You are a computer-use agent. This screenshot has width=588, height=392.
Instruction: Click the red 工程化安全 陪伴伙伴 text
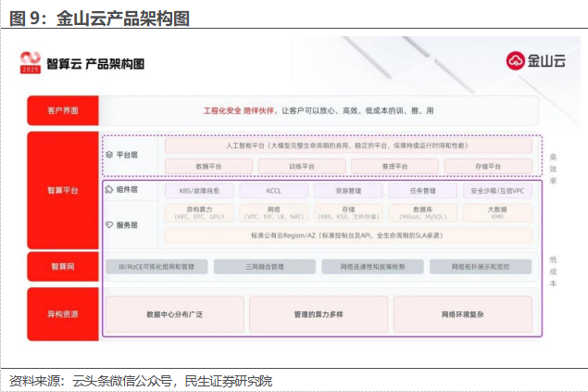coord(239,110)
